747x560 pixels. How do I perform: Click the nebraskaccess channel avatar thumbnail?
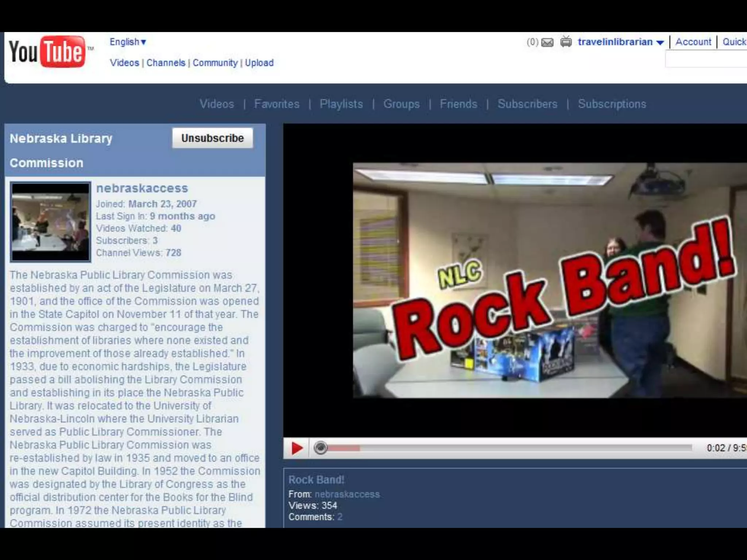tap(51, 222)
